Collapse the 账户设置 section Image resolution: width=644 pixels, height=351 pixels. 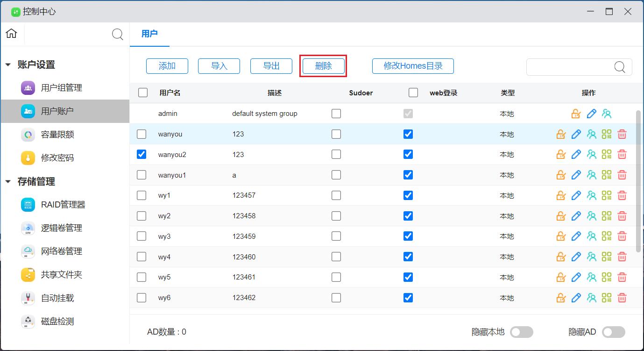click(8, 65)
